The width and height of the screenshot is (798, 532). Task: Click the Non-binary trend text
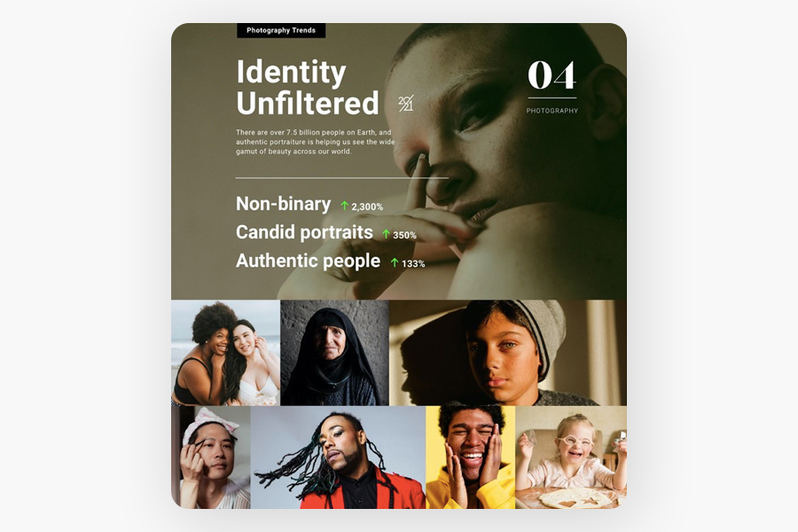click(284, 204)
